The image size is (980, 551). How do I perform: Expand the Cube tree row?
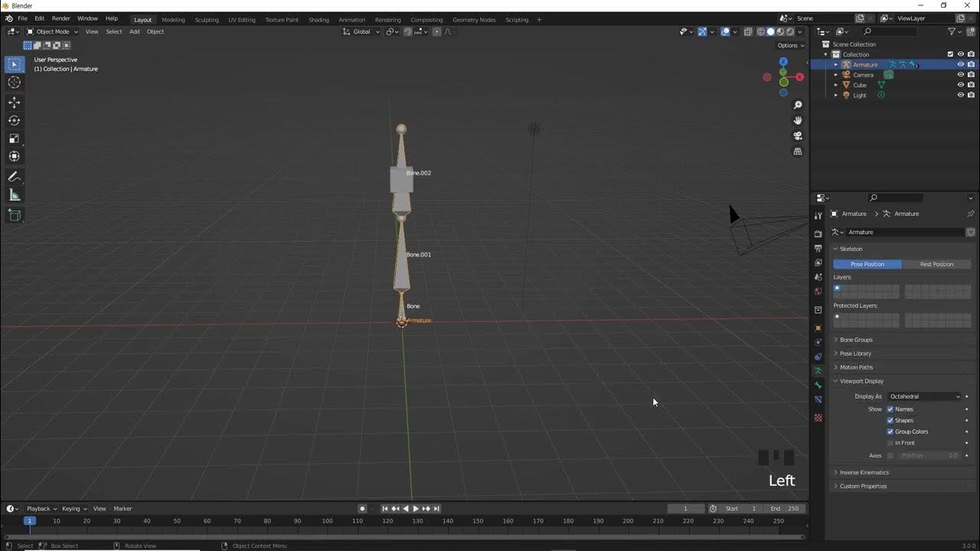pyautogui.click(x=836, y=85)
